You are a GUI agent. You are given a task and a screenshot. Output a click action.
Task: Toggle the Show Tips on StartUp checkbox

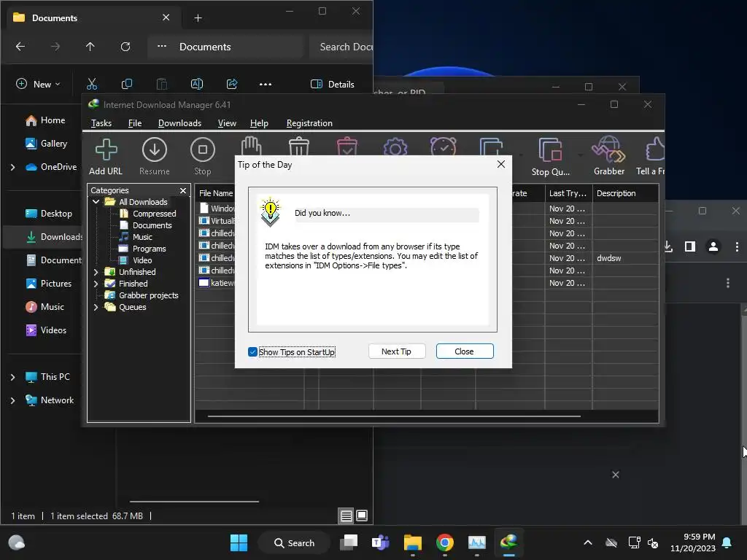[252, 352]
